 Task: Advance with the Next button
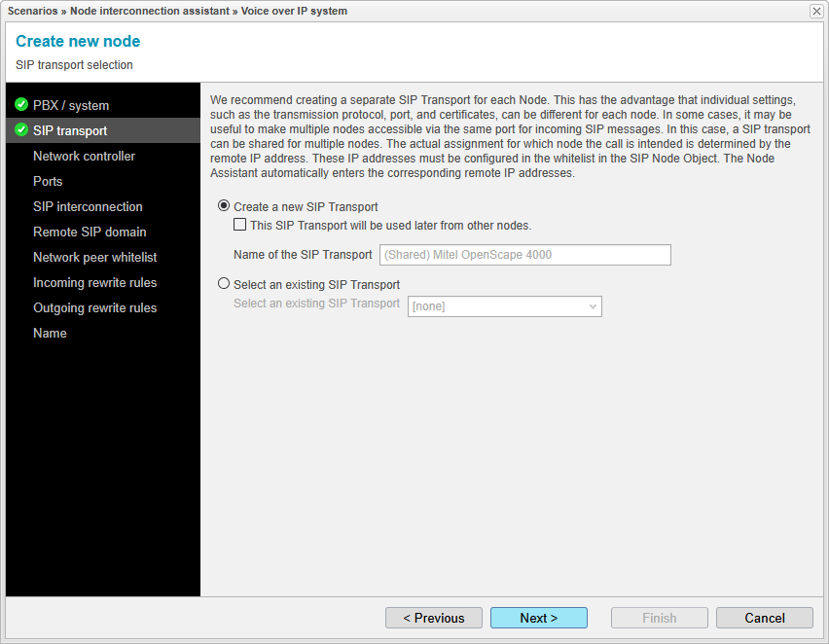pyautogui.click(x=538, y=618)
